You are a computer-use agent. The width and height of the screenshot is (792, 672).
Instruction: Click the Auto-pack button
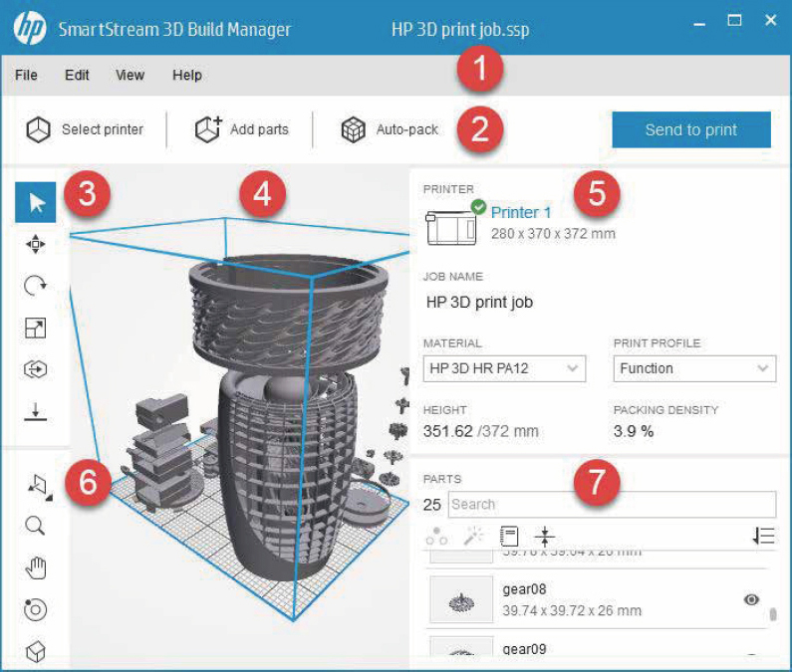coord(390,129)
